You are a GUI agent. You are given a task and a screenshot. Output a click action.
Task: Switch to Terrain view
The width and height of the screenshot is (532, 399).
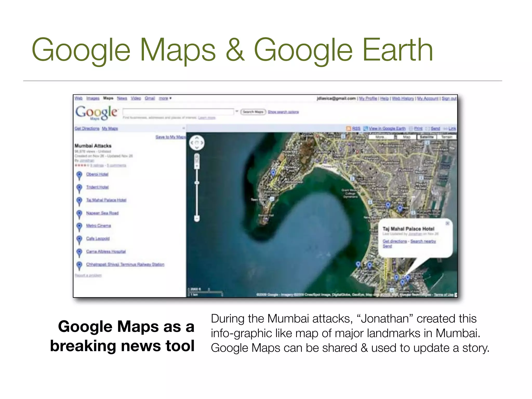pos(447,137)
